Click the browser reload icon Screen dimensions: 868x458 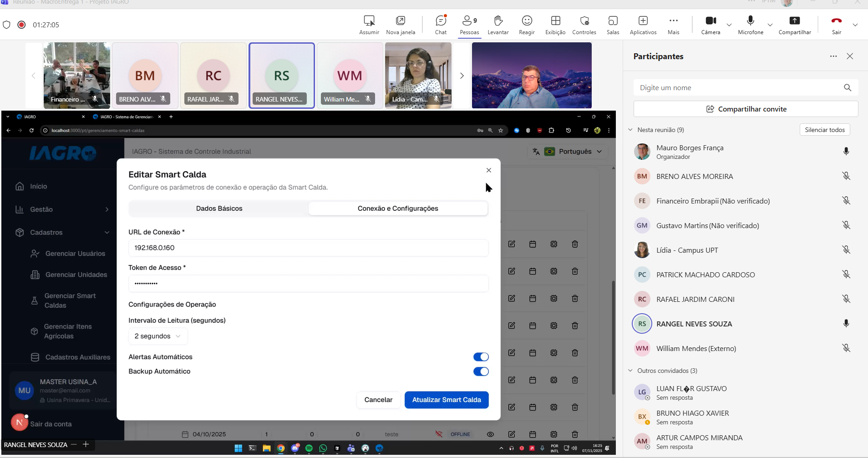(31, 131)
